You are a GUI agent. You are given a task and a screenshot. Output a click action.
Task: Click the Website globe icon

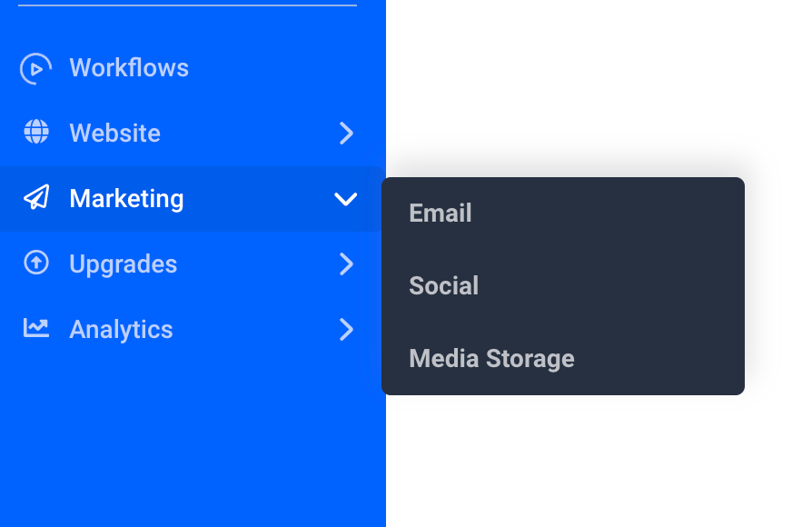(36, 133)
